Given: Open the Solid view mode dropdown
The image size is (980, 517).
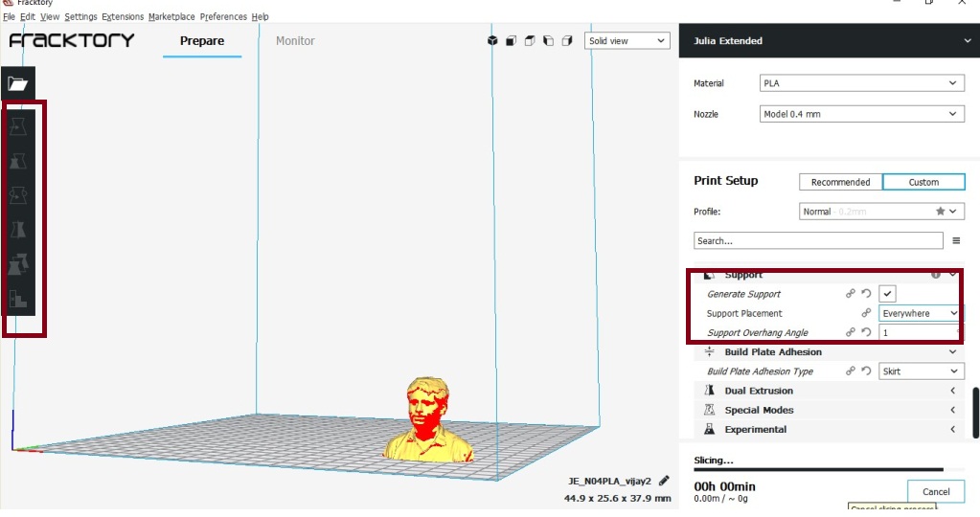Looking at the screenshot, I should point(627,40).
